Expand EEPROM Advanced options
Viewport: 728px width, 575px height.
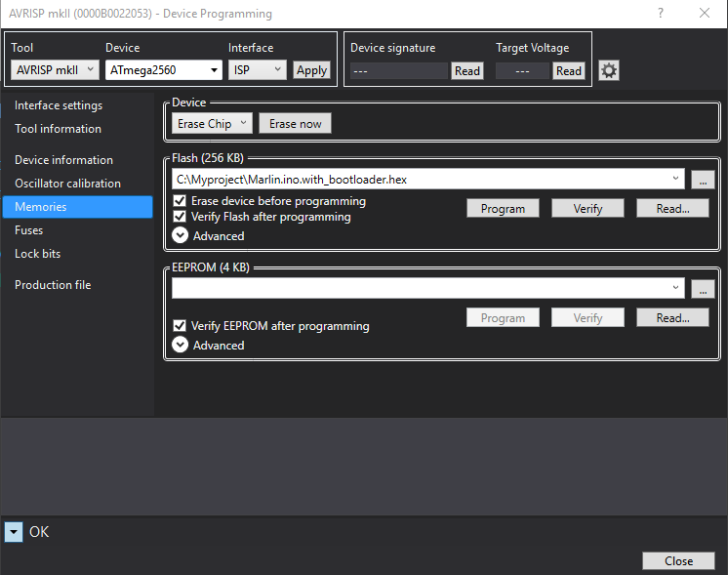(x=181, y=345)
